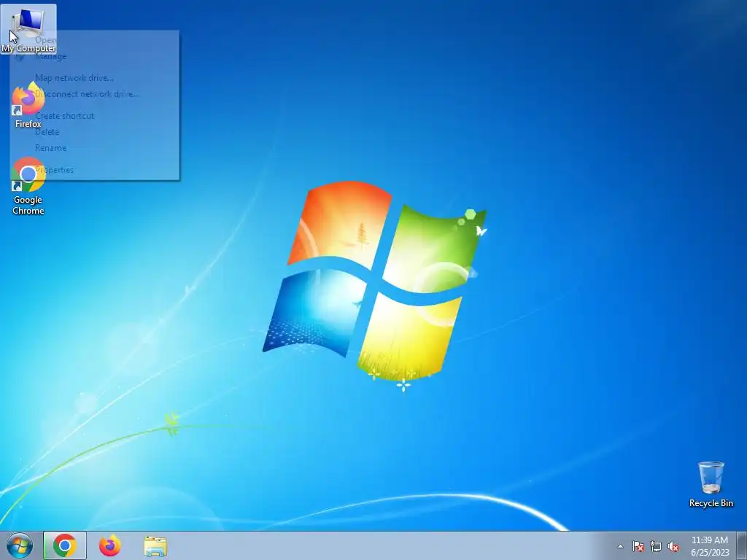Choose Rename in the context menu
Viewport: 747px width, 560px height.
[x=95, y=148]
